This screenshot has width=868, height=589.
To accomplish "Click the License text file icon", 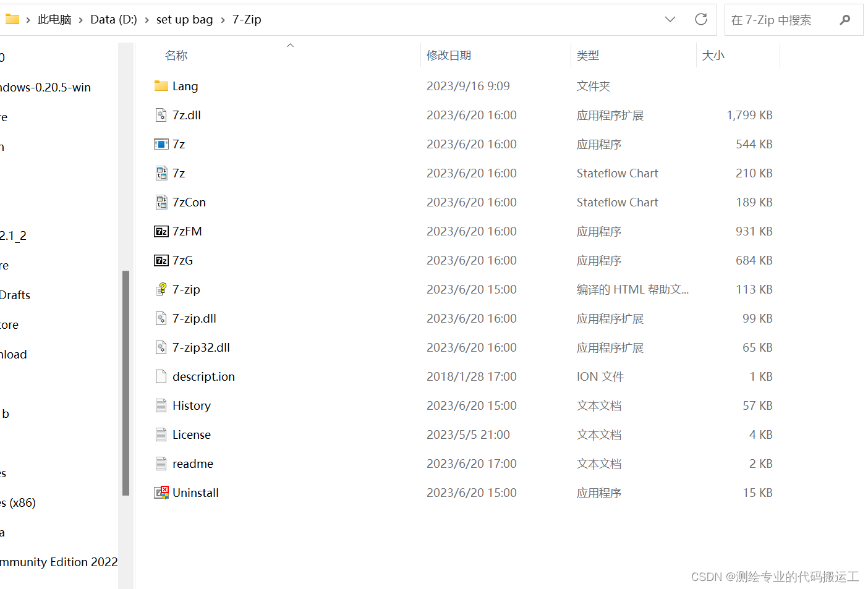I will [161, 434].
